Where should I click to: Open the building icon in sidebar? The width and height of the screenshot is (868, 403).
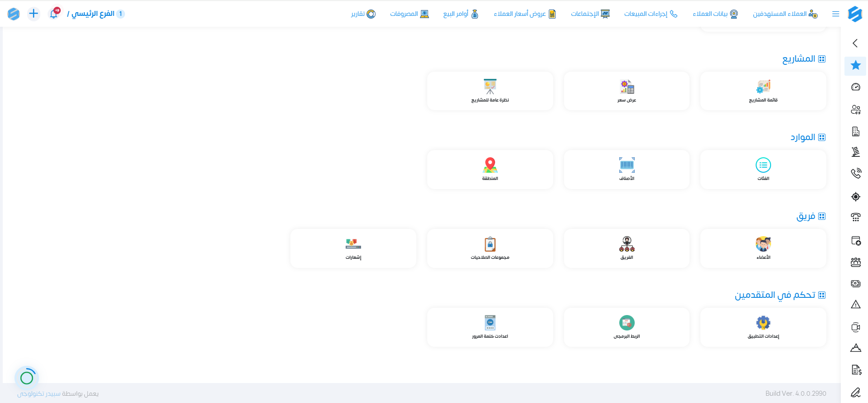pyautogui.click(x=855, y=131)
